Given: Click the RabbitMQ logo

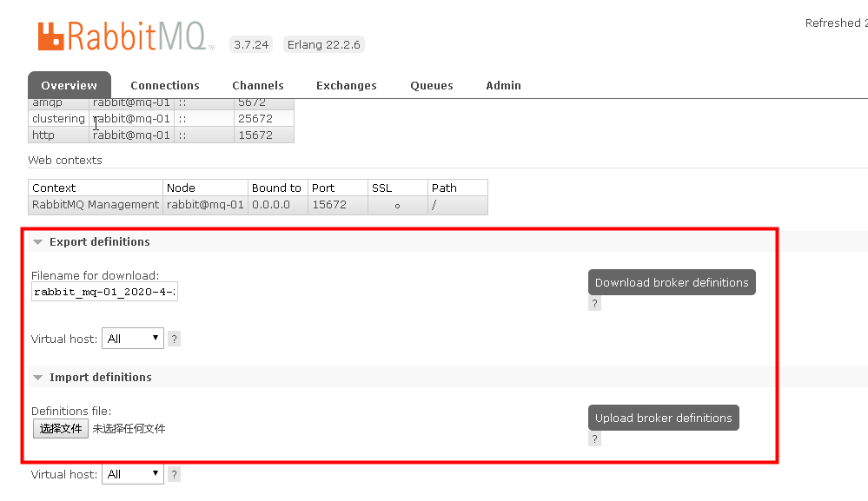Looking at the screenshot, I should 126,36.
